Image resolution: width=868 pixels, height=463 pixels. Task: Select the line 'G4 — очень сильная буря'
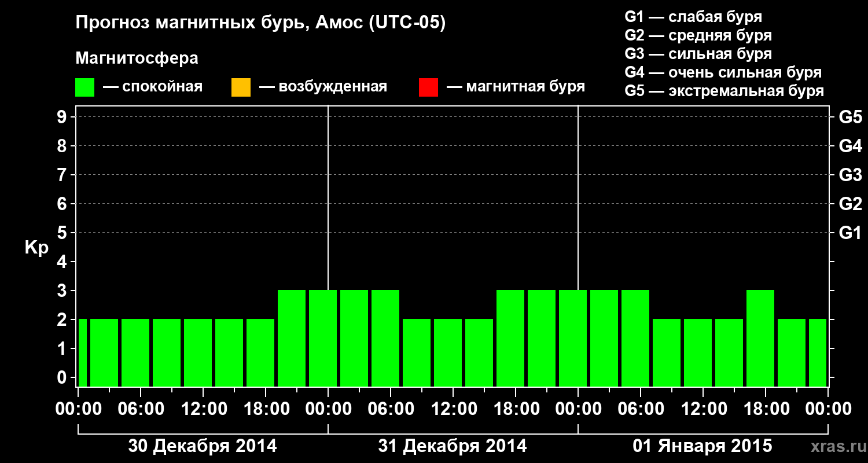[x=723, y=72]
